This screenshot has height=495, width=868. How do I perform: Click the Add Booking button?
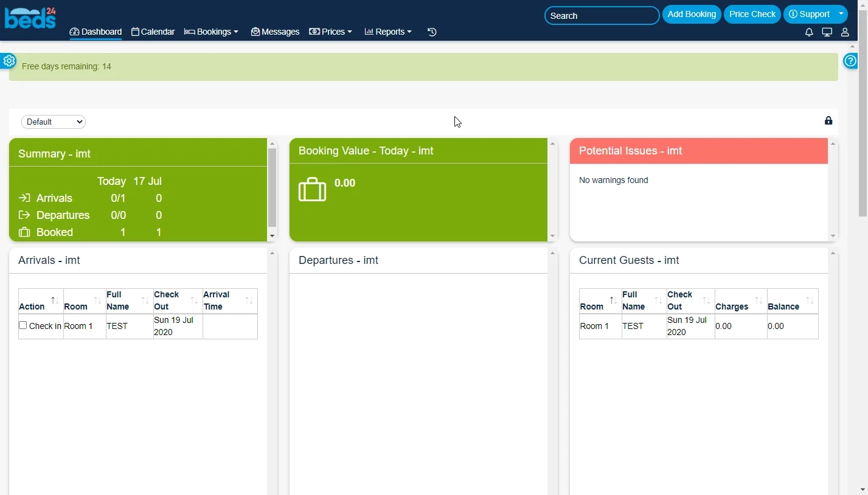click(x=692, y=14)
